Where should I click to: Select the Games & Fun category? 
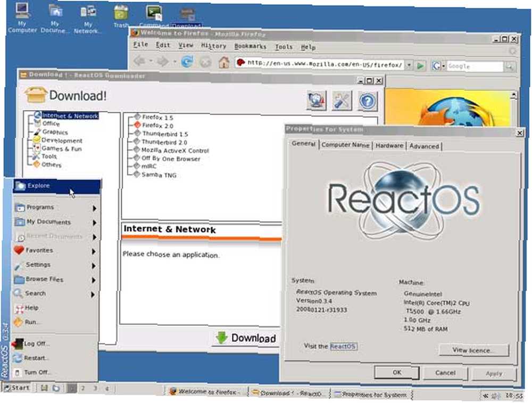(x=61, y=149)
